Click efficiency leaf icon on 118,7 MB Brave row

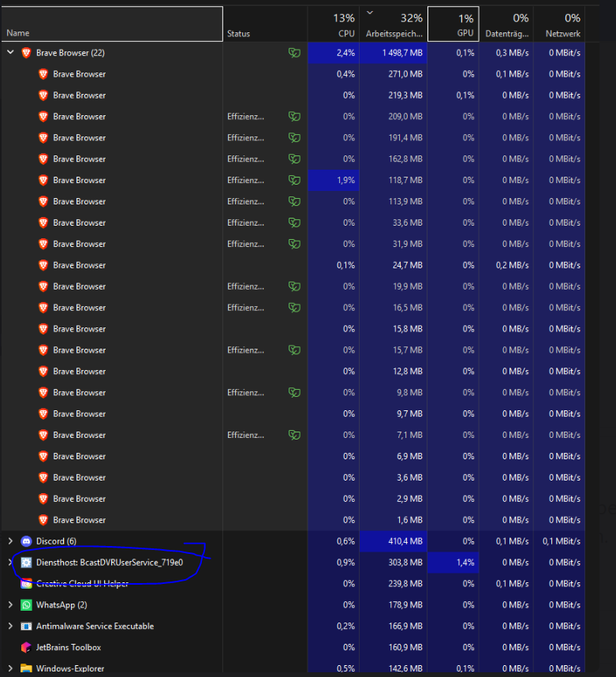pyautogui.click(x=294, y=180)
